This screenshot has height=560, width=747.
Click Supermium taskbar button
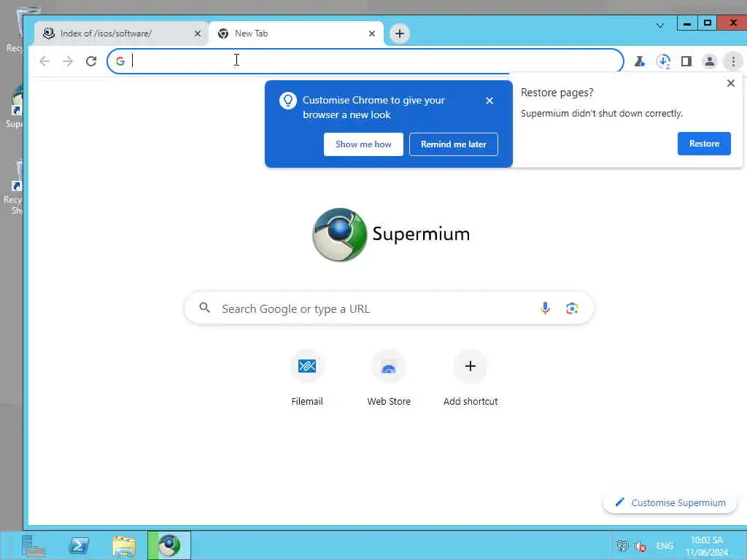[x=169, y=545]
